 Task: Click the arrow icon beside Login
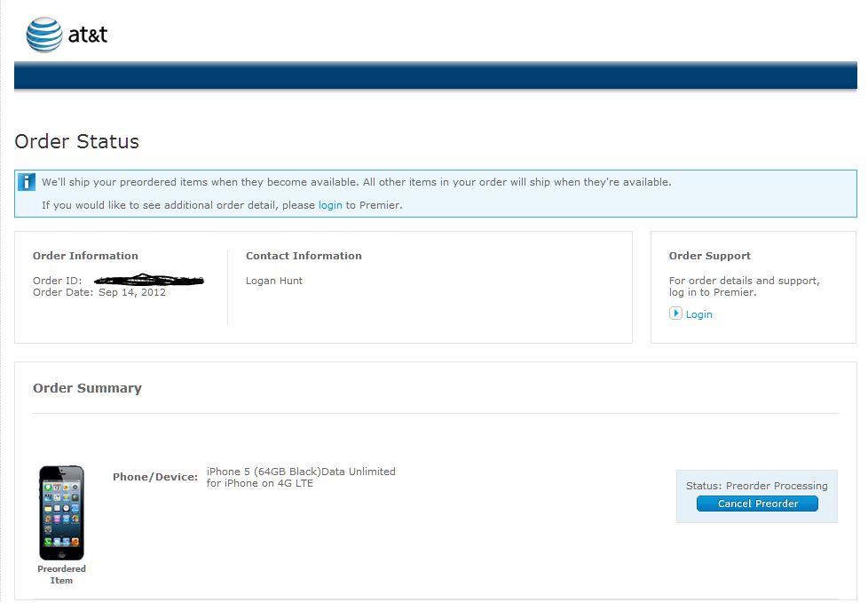[675, 313]
